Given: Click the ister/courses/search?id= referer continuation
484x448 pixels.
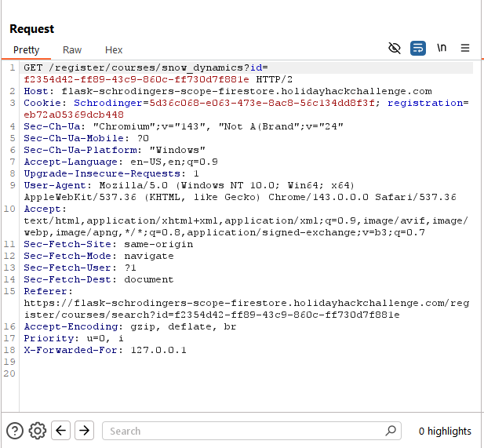Looking at the screenshot, I should (x=212, y=315).
